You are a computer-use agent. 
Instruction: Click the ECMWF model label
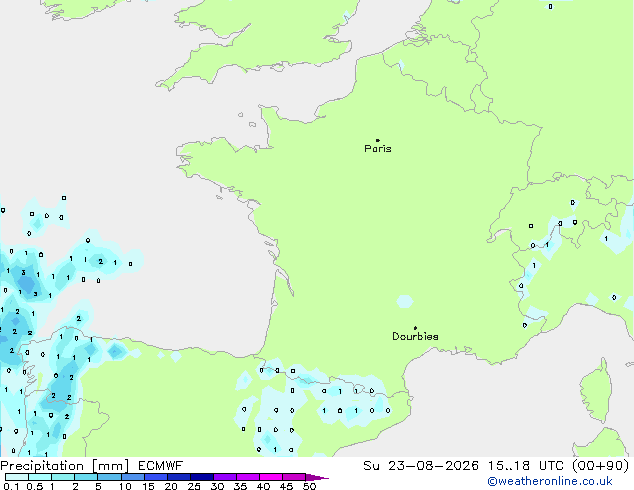161,466
